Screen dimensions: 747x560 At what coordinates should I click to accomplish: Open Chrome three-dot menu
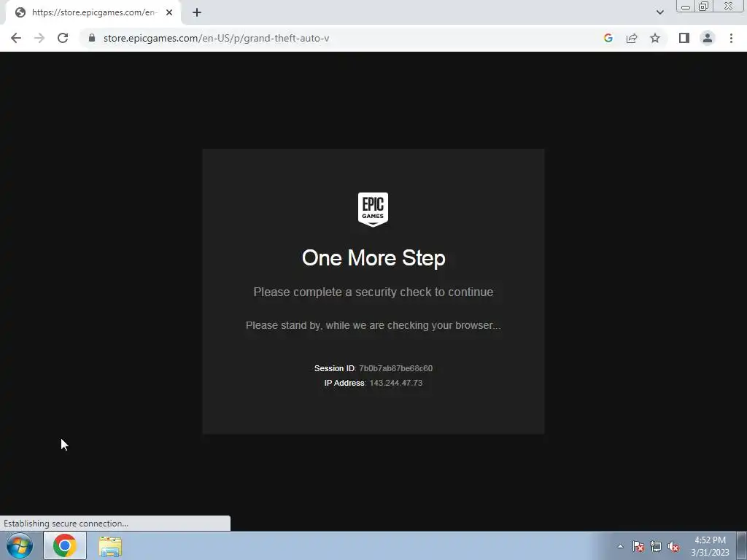(x=731, y=38)
